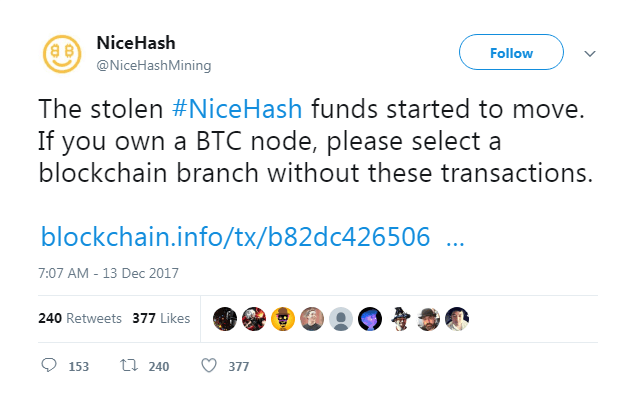The width and height of the screenshot is (636, 406).
Task: Like the tweet with the heart icon
Action: coord(209,365)
